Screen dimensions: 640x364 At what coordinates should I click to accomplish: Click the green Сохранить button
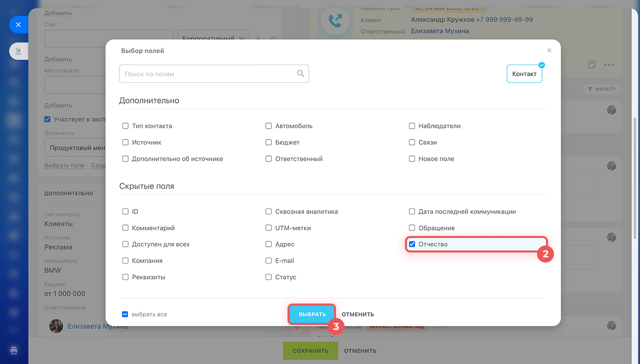pos(310,351)
